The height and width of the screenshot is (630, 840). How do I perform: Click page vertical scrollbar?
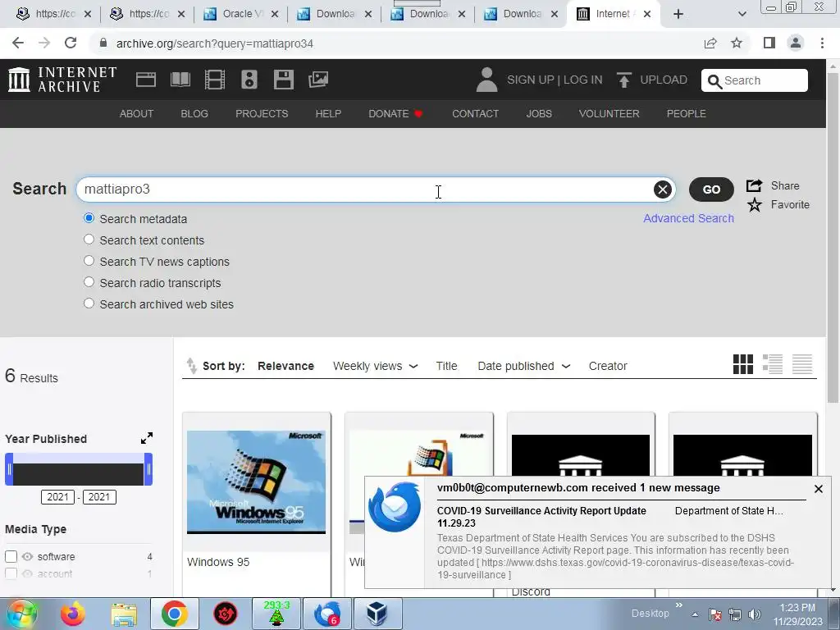click(x=833, y=239)
